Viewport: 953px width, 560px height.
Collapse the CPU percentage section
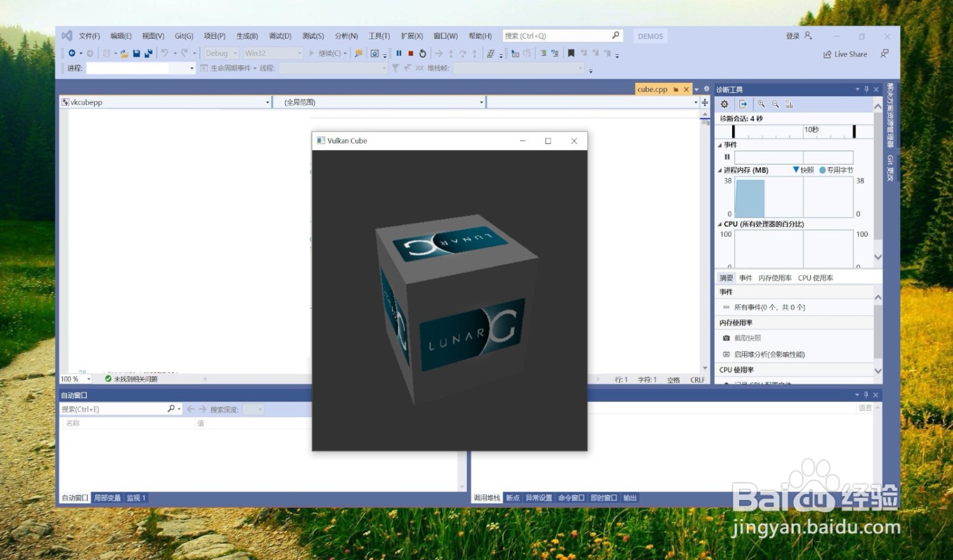tap(720, 224)
